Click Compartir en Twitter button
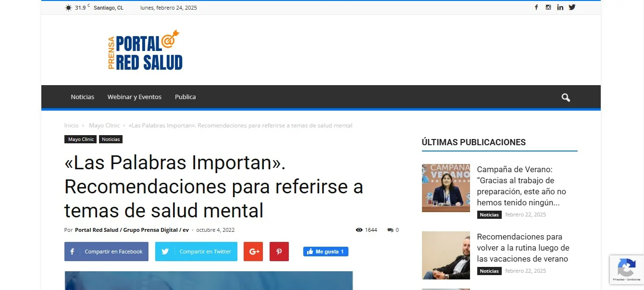644x290 pixels. [196, 251]
